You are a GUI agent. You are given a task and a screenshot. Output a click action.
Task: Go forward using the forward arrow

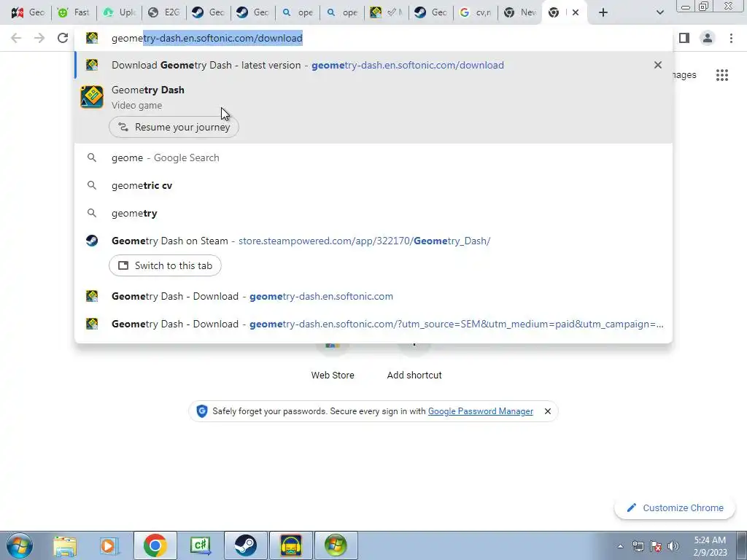click(x=39, y=38)
